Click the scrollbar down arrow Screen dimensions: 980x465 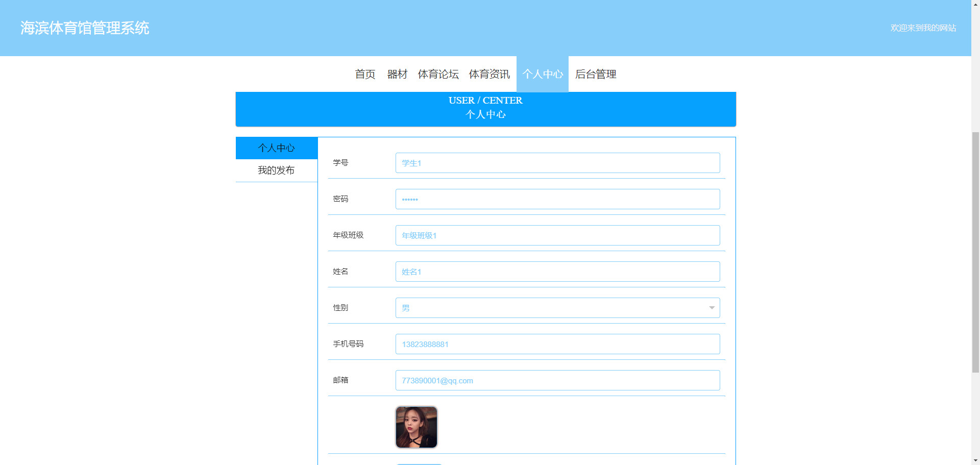(x=975, y=461)
